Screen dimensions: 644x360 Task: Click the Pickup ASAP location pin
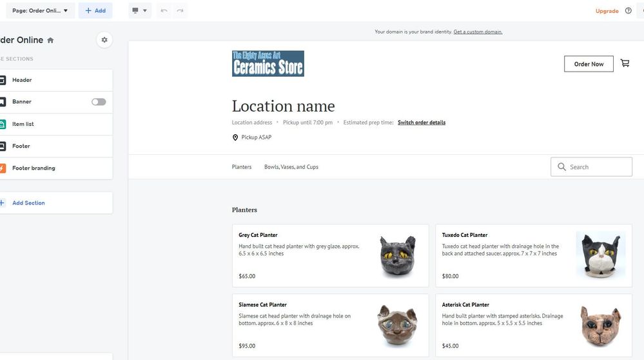[235, 137]
